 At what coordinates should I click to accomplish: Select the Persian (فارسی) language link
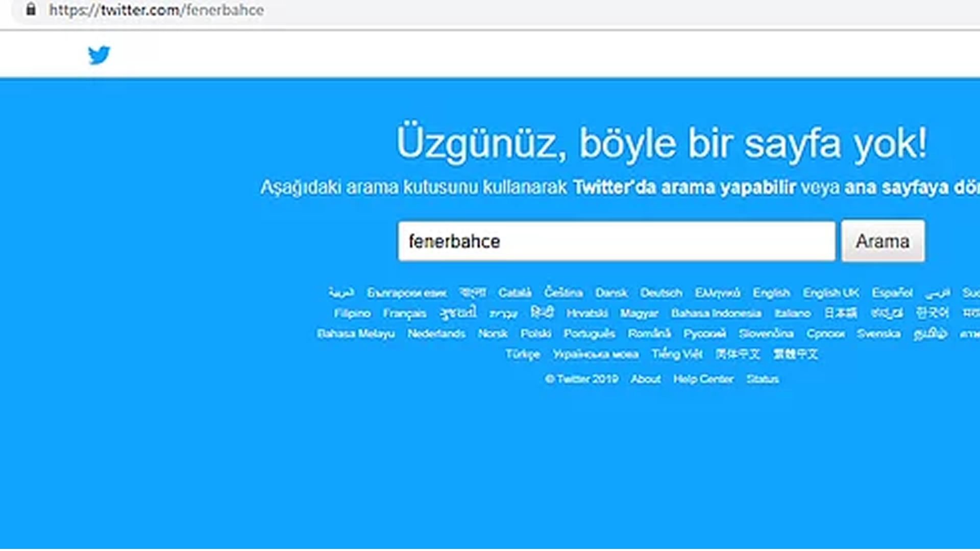[x=938, y=293]
